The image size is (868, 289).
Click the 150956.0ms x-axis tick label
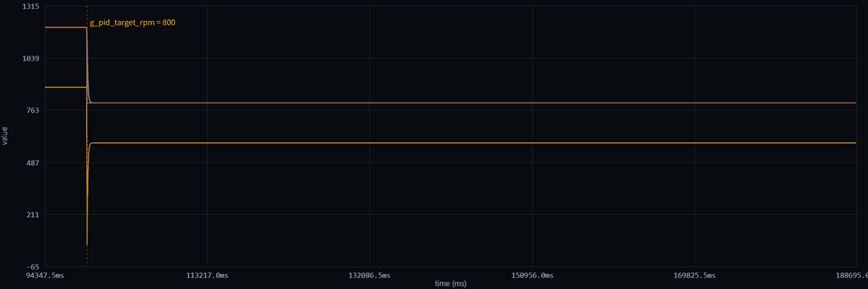point(532,276)
